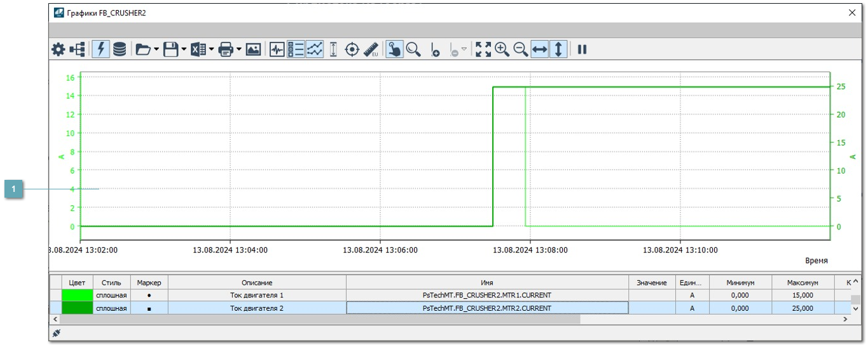The image size is (868, 347).
Task: Fit chart to full extent
Action: point(483,50)
